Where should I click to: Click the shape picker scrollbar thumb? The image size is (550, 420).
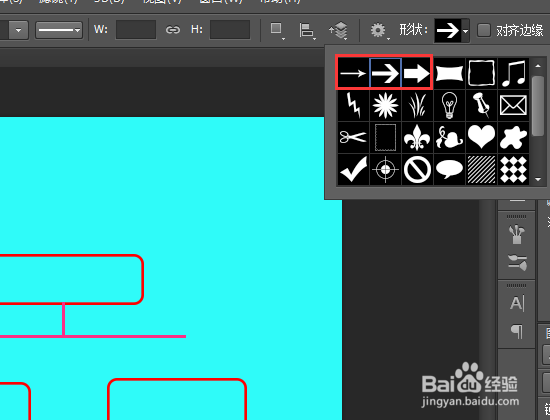(538, 106)
